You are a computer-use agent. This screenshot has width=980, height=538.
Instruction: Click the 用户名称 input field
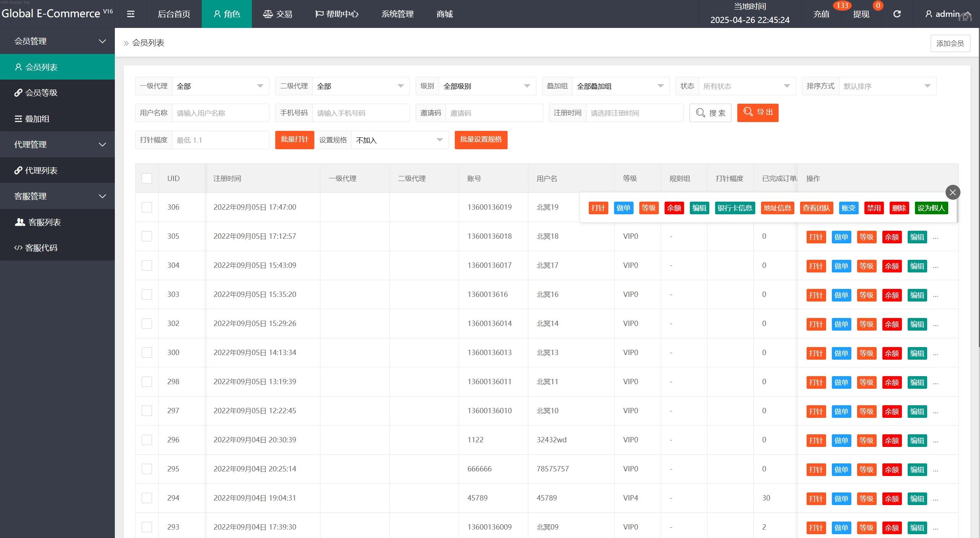(220, 113)
